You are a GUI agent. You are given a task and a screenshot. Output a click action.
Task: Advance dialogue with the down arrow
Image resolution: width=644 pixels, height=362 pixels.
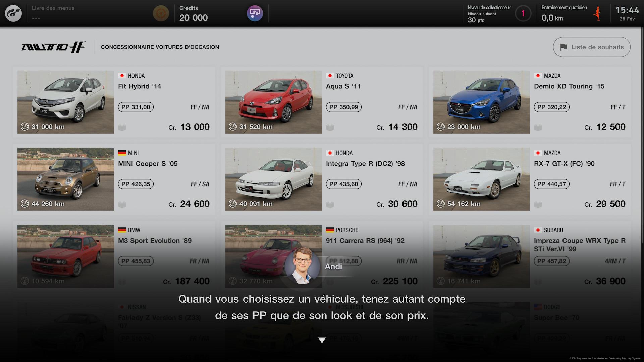[x=322, y=340]
